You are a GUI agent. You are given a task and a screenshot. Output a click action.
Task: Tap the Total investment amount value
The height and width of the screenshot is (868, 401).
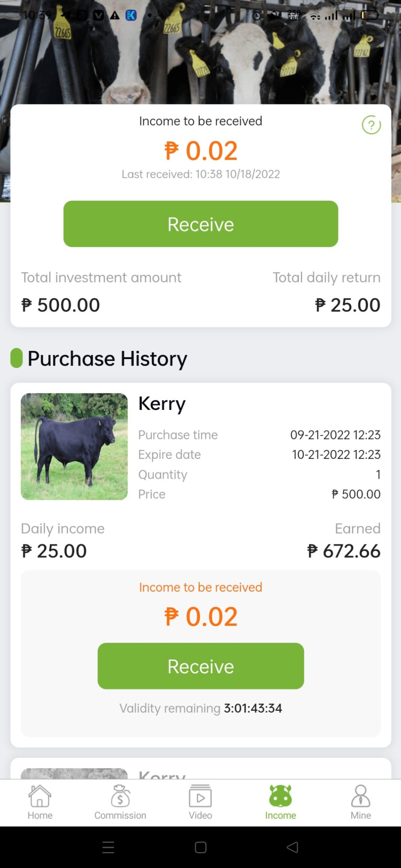pyautogui.click(x=61, y=305)
